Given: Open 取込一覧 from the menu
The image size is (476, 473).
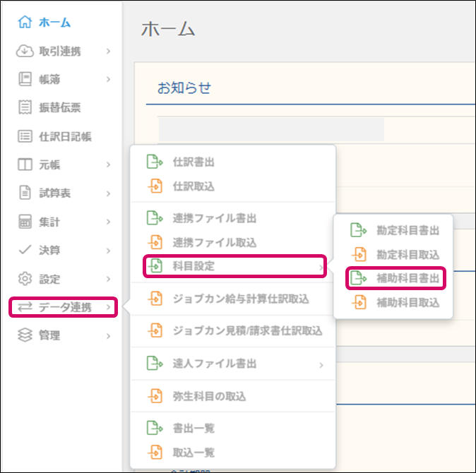Looking at the screenshot, I should pos(194,453).
